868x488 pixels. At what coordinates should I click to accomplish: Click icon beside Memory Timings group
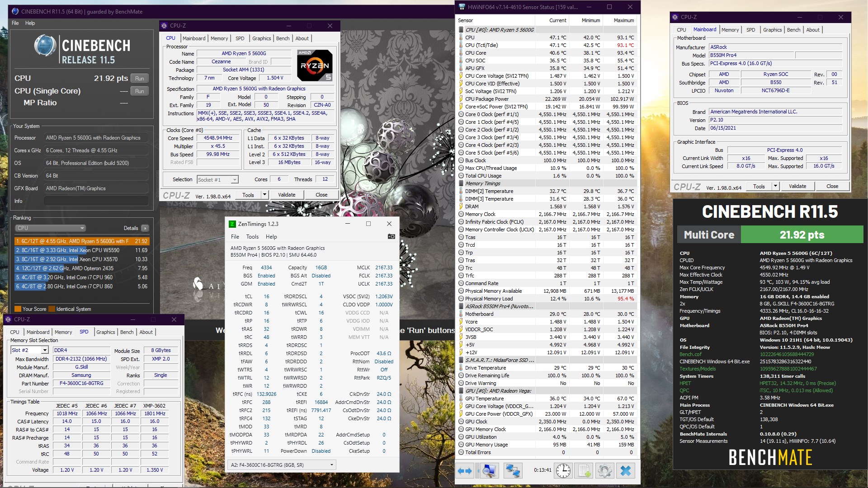(461, 183)
